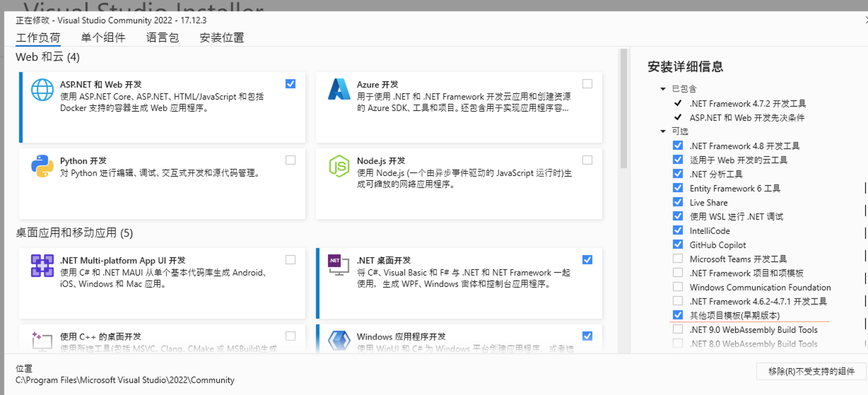Close the Visual Studio modify dialog

pos(866,20)
